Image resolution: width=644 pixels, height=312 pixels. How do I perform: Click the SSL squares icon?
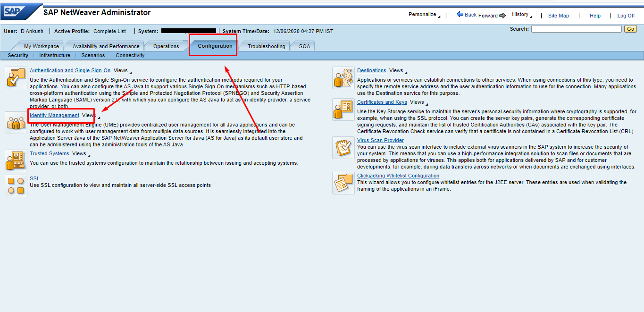(16, 186)
